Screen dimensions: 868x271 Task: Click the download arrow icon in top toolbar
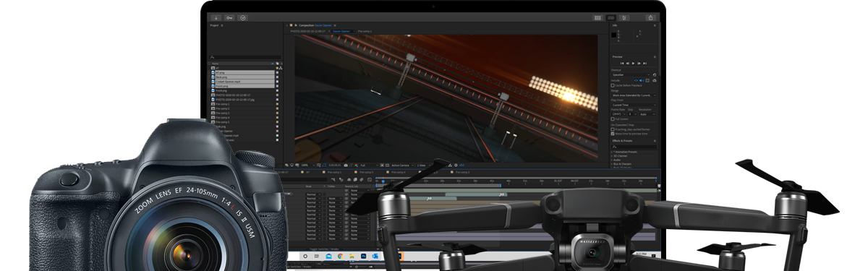click(x=216, y=17)
